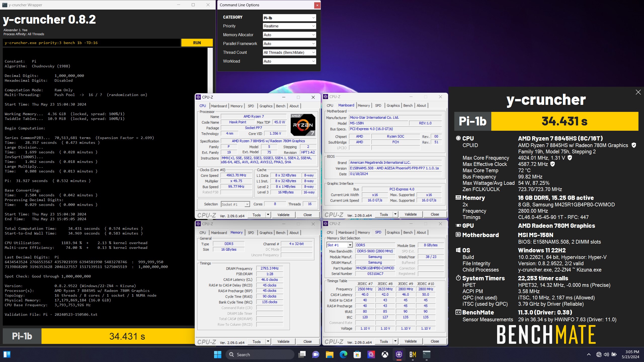
Task: Click CPU-Z icon in top-right CPU-Z title bar
Action: click(x=326, y=97)
